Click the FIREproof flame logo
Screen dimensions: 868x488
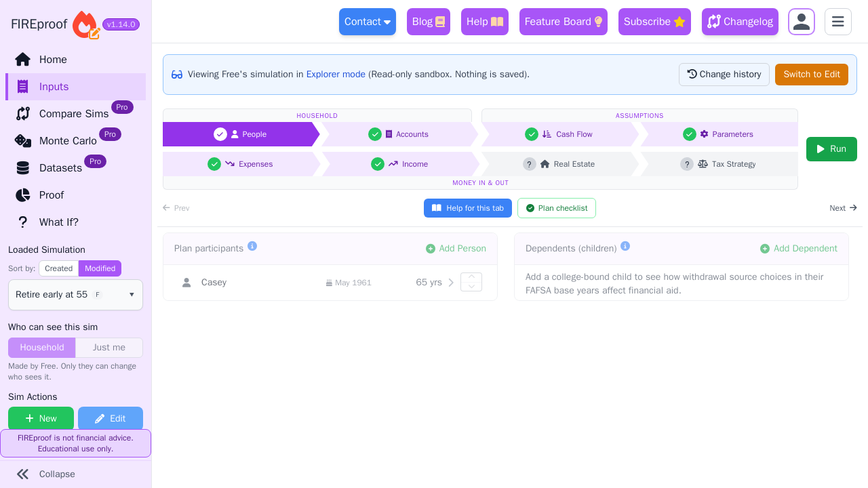pyautogui.click(x=85, y=24)
